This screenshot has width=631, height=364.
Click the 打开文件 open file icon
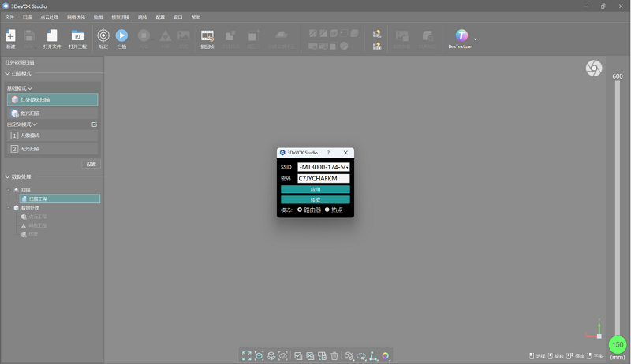[52, 35]
